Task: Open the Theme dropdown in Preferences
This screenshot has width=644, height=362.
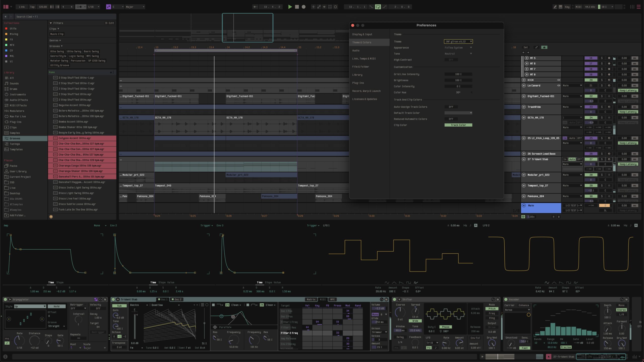Action: [458, 41]
